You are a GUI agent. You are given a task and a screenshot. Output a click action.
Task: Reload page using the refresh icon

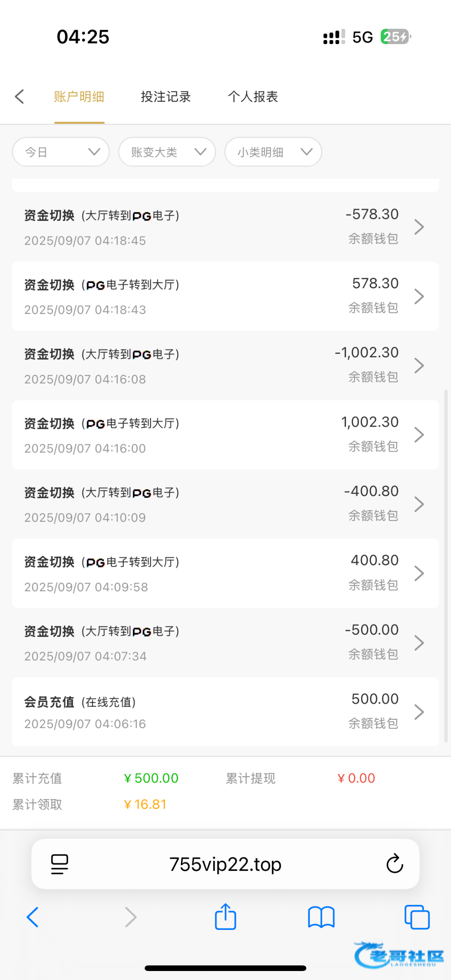tap(395, 864)
